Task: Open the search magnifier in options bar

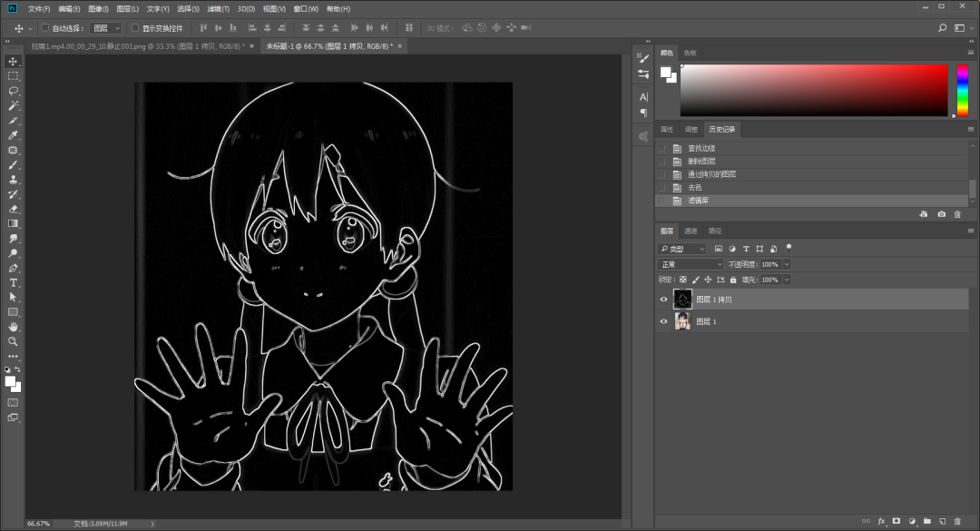Action: (943, 28)
